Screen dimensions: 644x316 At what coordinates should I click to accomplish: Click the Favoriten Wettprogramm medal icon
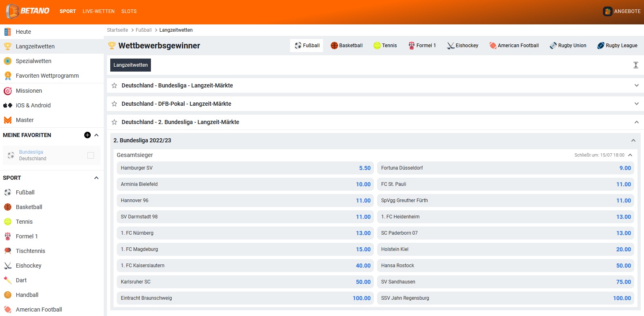click(8, 76)
